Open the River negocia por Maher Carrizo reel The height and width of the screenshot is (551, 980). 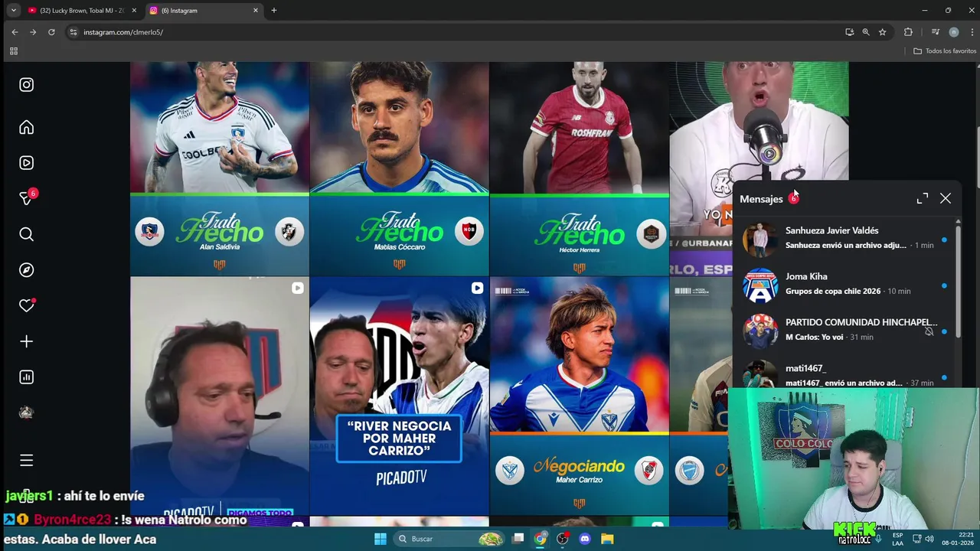tap(399, 396)
